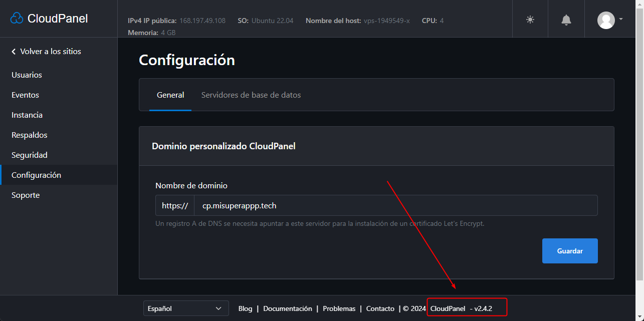Open user avatar account menu
This screenshot has height=321, width=644.
pos(606,20)
